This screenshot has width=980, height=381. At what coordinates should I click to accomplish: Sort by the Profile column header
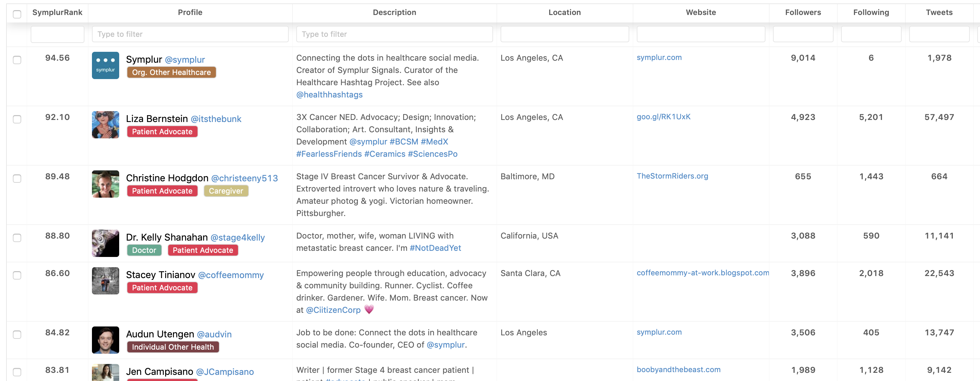(x=190, y=13)
